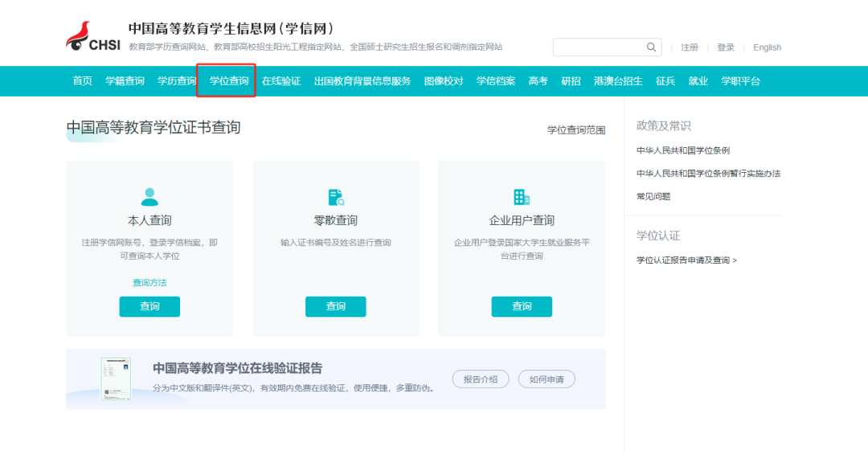Click the 本人查询 card title
The width and height of the screenshot is (868, 451).
pyautogui.click(x=149, y=220)
